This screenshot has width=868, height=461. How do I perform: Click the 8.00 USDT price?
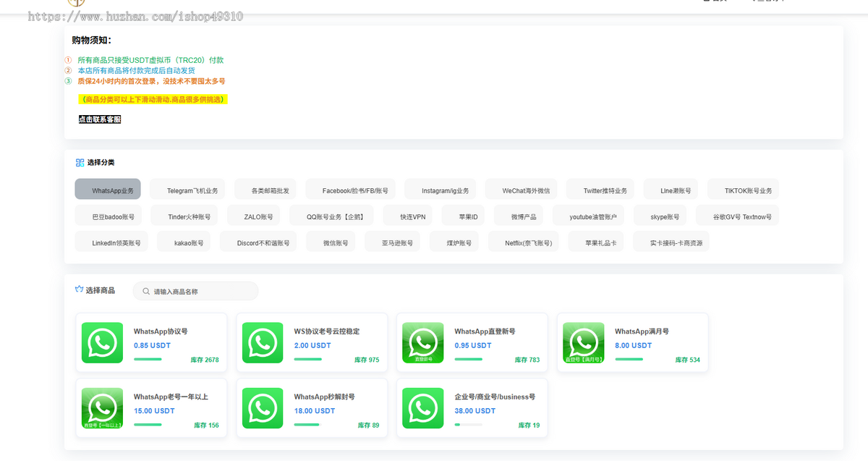(634, 345)
